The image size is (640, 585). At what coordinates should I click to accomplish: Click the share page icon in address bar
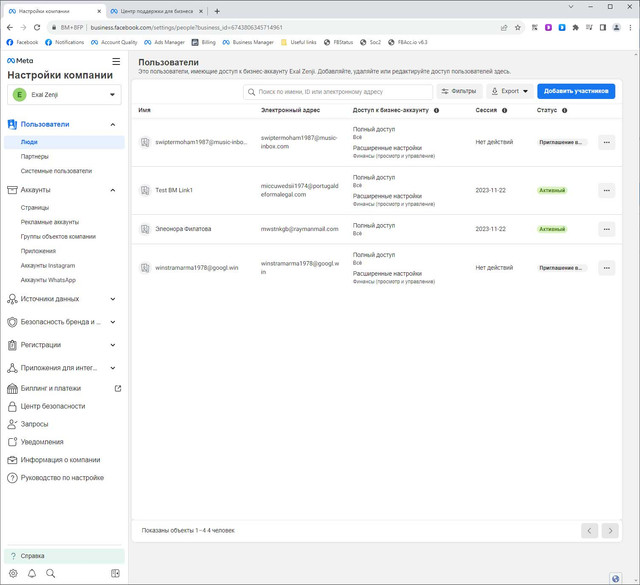[x=504, y=27]
